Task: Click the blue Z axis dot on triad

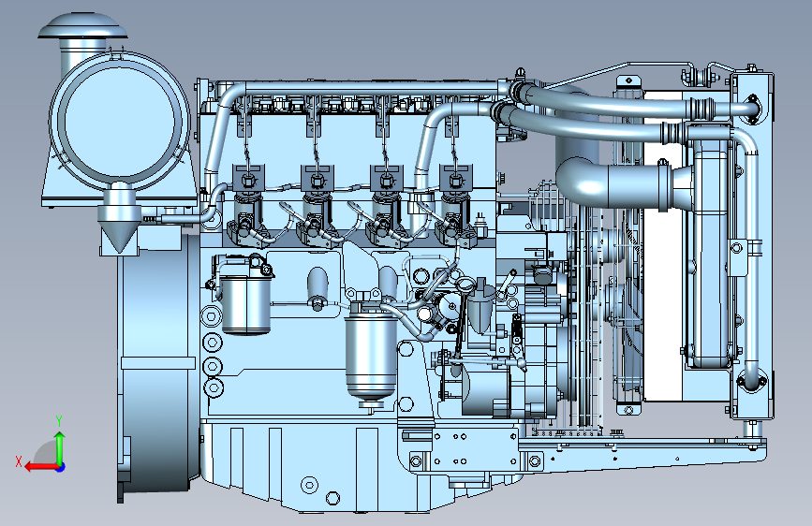Action: coord(61,467)
